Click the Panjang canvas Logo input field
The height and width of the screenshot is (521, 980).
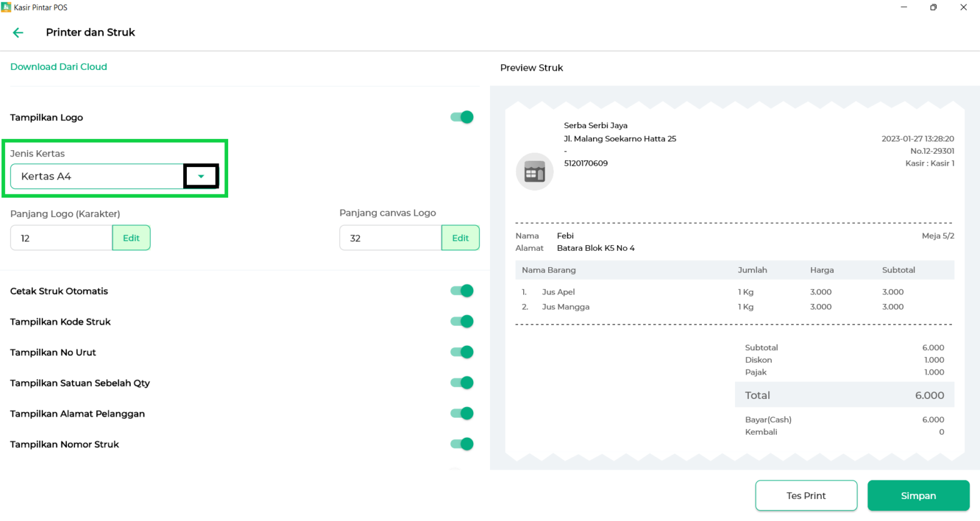point(390,238)
